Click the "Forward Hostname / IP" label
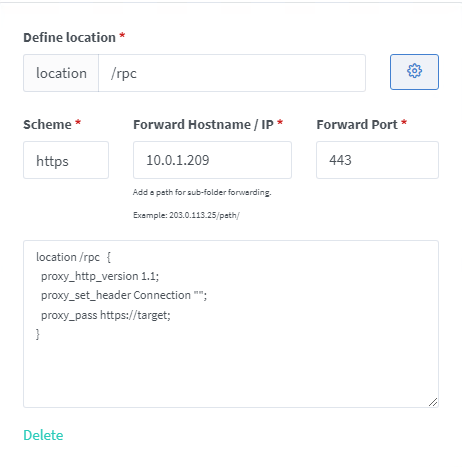Screen dimensions: 462x467 point(203,125)
